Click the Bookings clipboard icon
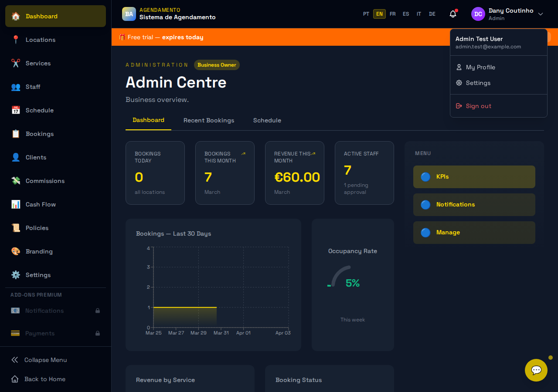The image size is (558, 392). pos(16,134)
